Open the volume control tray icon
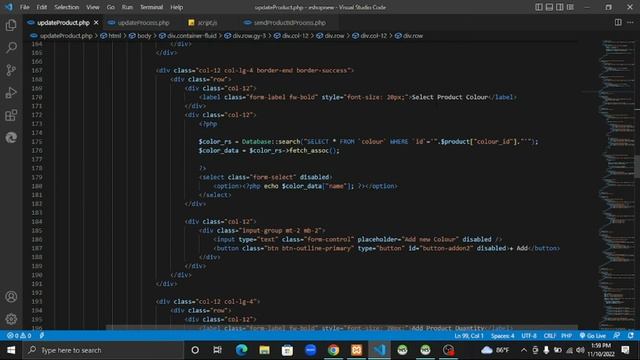The height and width of the screenshot is (360, 640). click(x=580, y=350)
